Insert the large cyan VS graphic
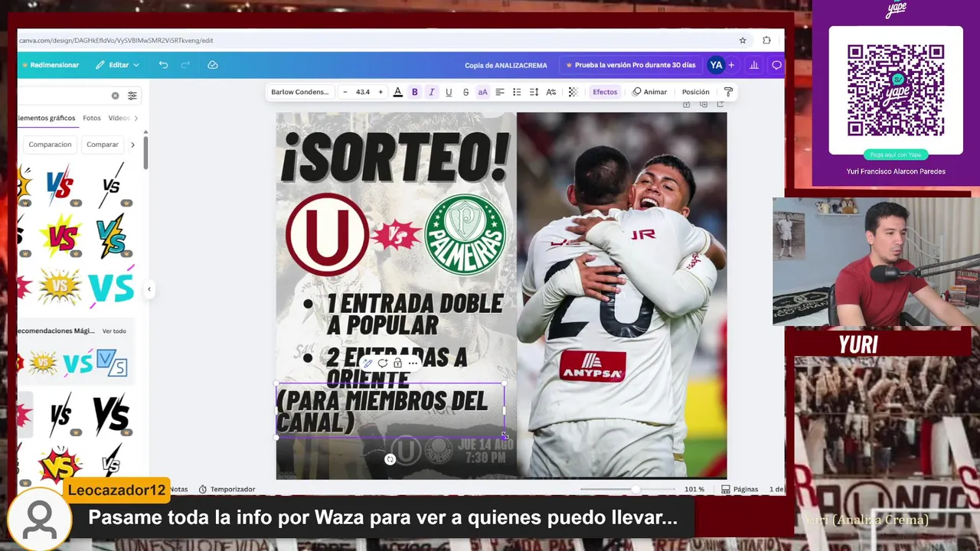 pyautogui.click(x=111, y=287)
